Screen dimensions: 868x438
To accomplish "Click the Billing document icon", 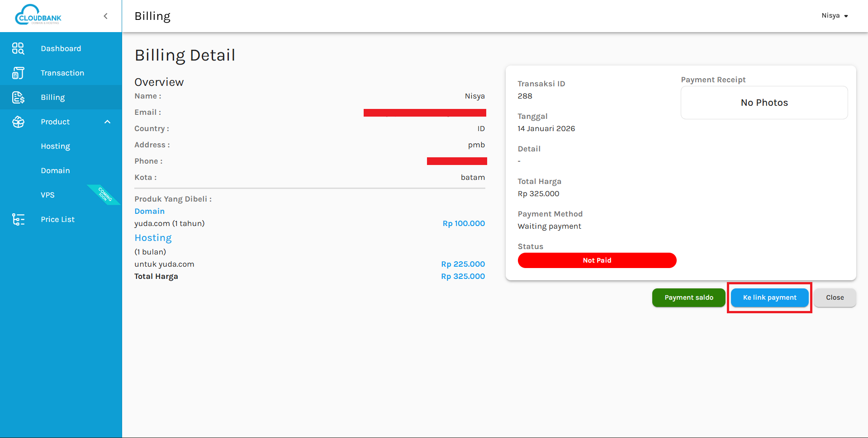I will 18,97.
